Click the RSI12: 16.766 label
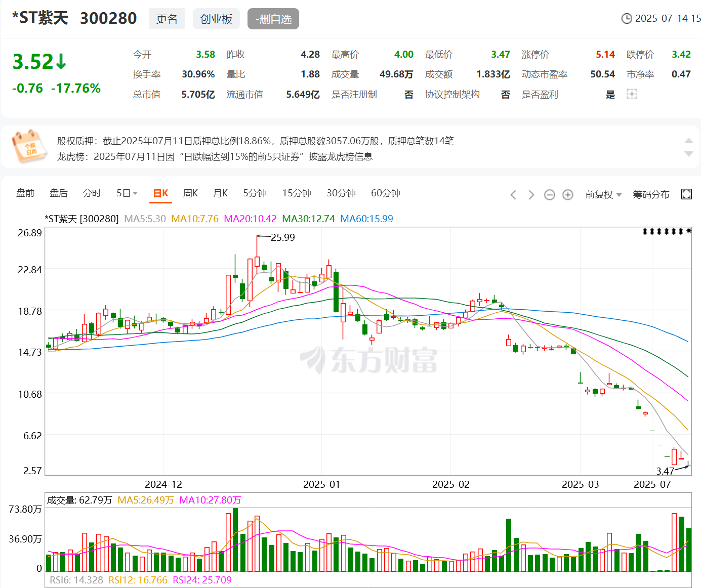 click(x=138, y=580)
